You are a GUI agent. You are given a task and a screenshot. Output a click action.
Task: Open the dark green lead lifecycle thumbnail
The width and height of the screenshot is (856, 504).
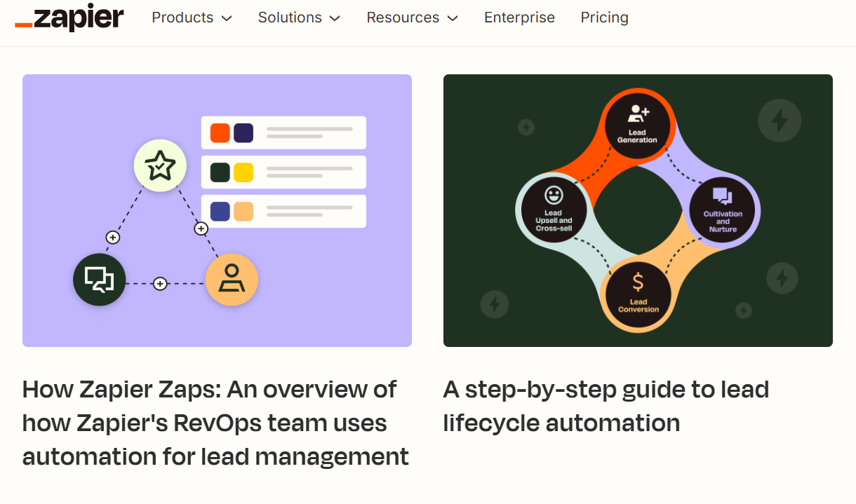click(638, 210)
